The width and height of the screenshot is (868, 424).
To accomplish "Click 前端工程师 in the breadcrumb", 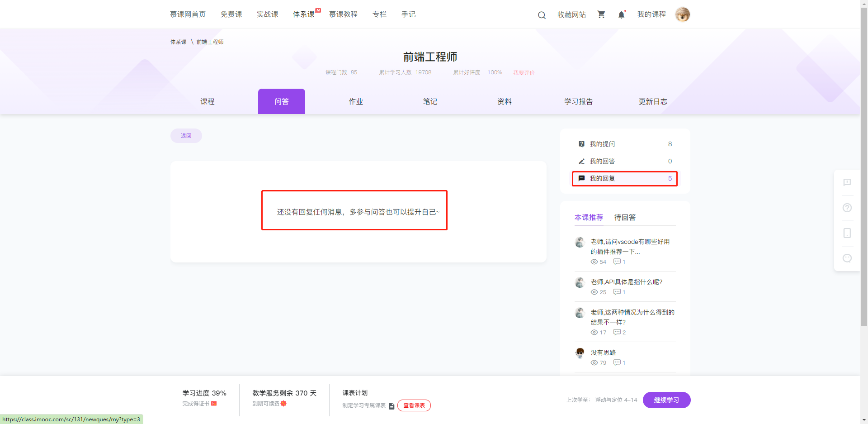I will tap(210, 42).
